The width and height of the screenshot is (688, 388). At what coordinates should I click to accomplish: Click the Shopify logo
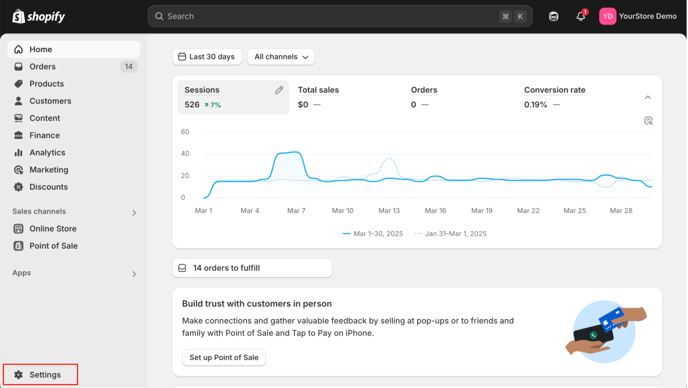pos(39,17)
